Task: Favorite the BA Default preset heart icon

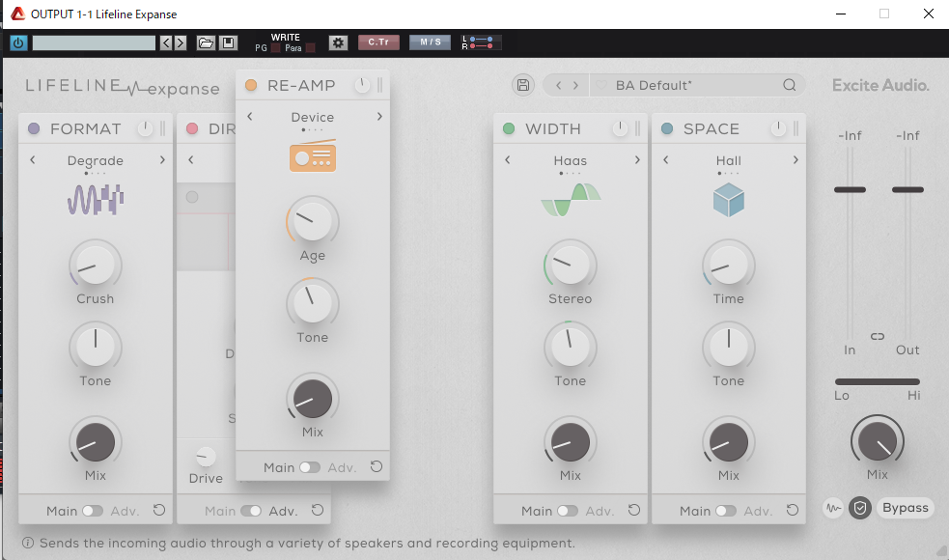Action: point(601,85)
